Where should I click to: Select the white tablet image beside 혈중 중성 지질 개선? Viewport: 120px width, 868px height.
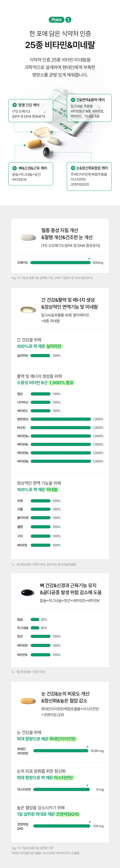[28, 238]
